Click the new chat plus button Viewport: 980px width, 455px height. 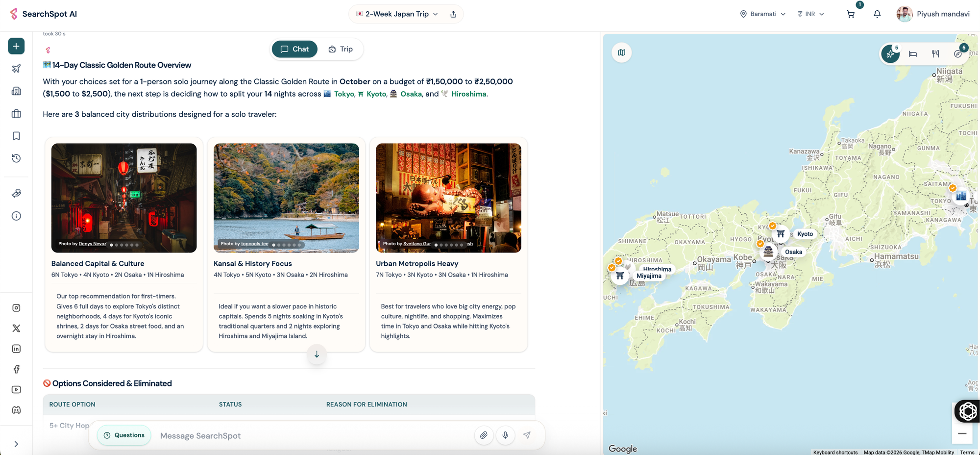16,46
